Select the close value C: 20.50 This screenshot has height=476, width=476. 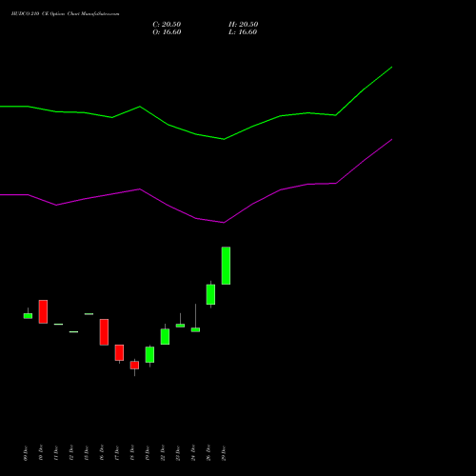167,25
